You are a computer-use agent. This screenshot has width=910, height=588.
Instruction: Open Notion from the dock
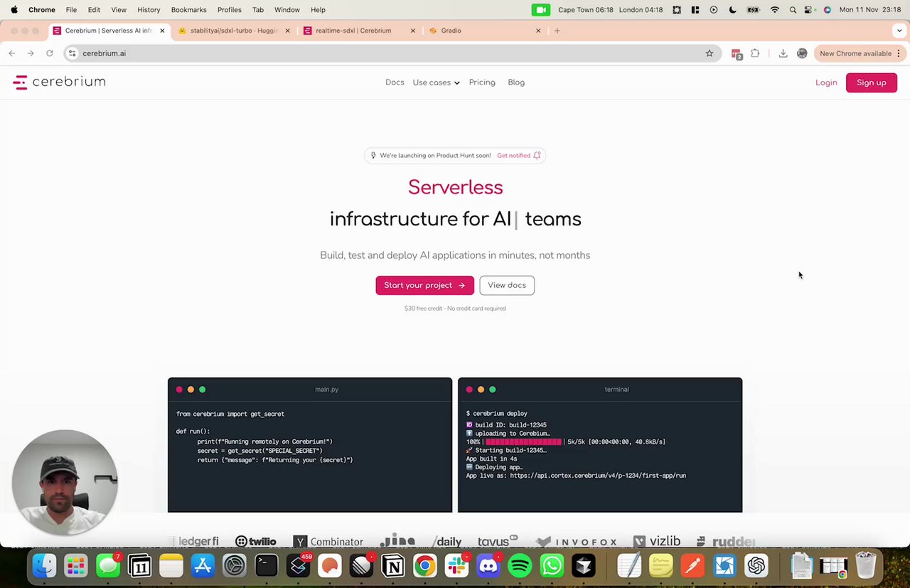pos(392,566)
